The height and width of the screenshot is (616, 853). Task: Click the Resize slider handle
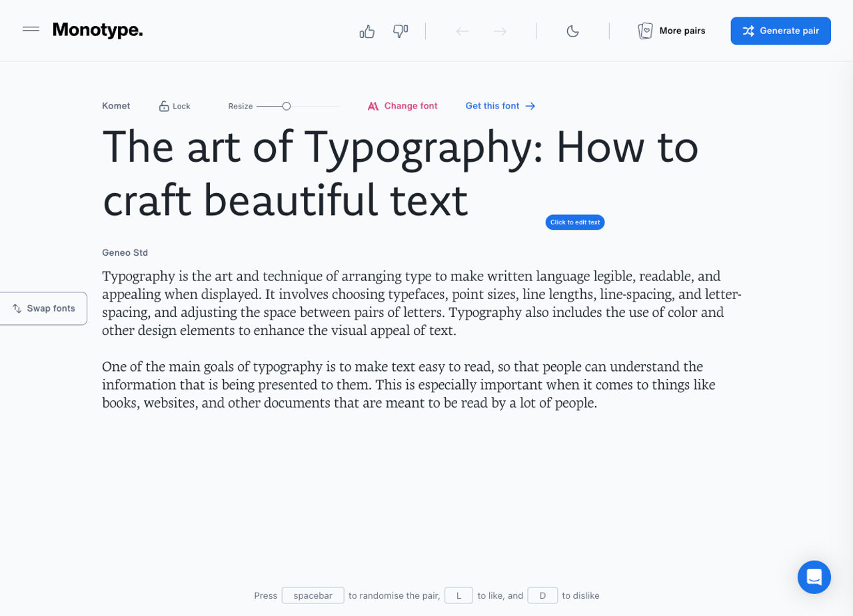click(287, 106)
